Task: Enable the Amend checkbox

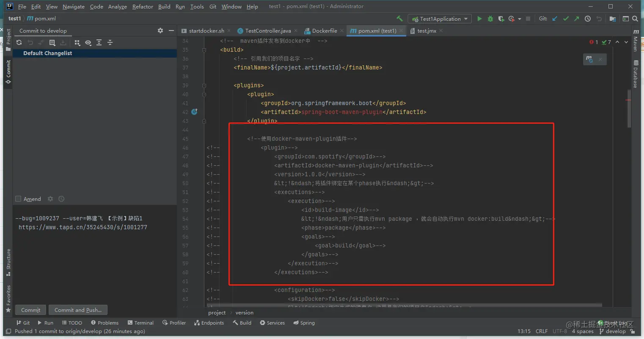Action: (x=18, y=199)
